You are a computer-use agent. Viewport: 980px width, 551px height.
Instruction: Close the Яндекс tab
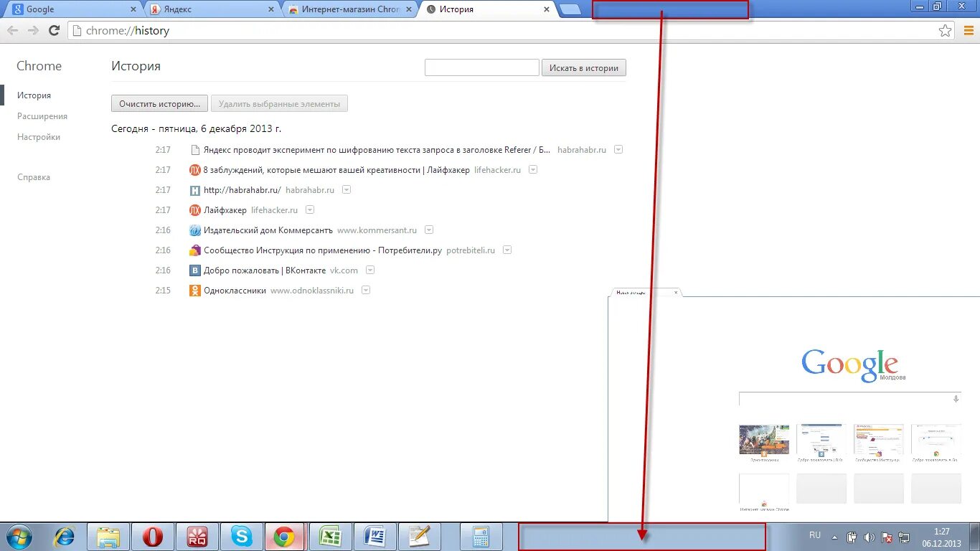coord(270,9)
